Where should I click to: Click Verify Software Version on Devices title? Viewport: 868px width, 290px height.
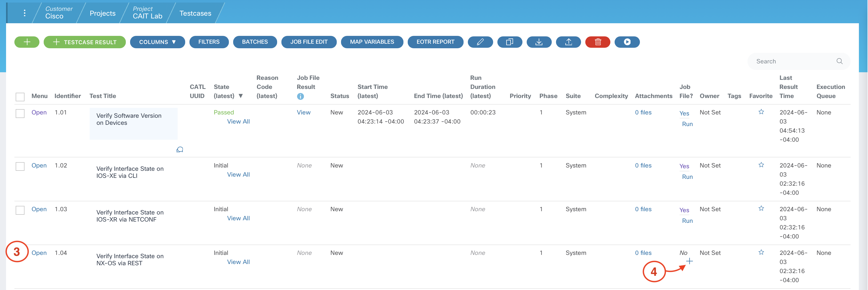pyautogui.click(x=129, y=119)
